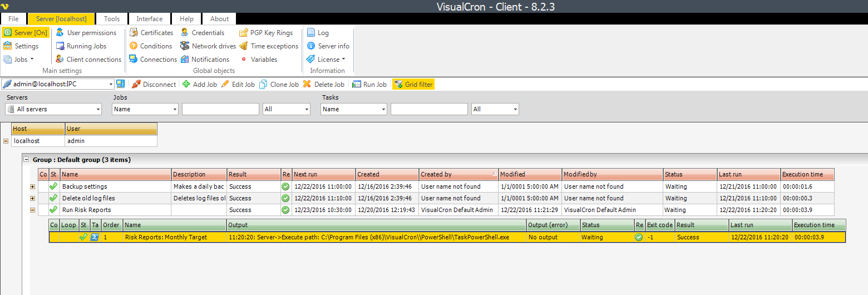Toggle status checkmark for Backup settings job

coord(53,186)
